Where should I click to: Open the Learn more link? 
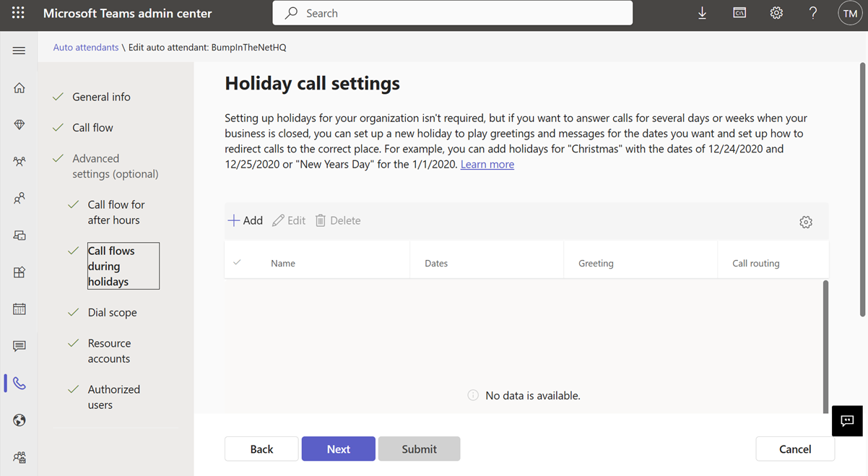(x=487, y=165)
